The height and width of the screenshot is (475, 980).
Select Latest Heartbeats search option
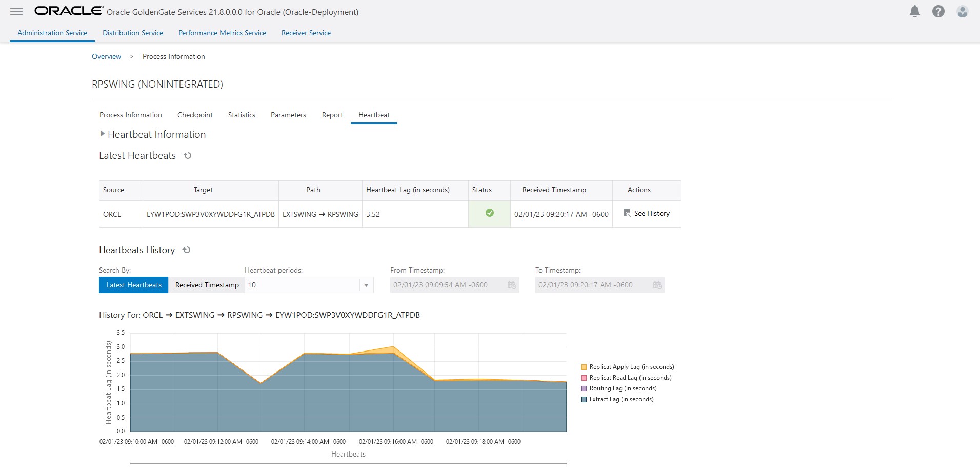pos(133,285)
